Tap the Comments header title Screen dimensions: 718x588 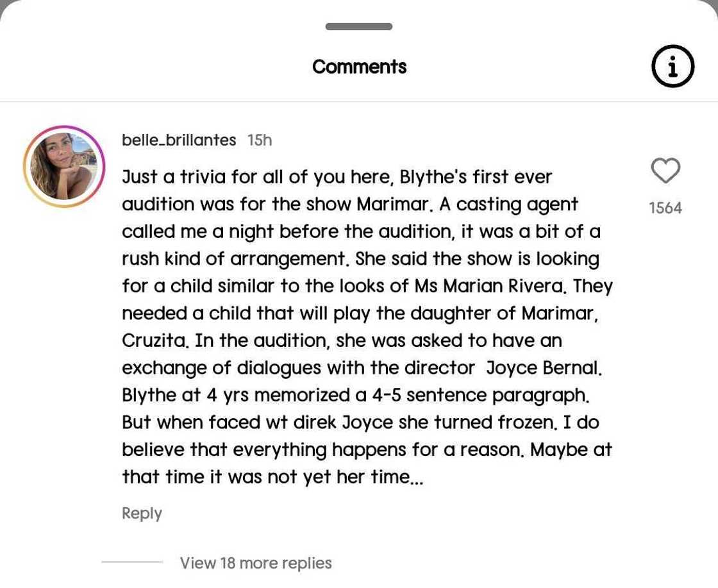point(359,67)
